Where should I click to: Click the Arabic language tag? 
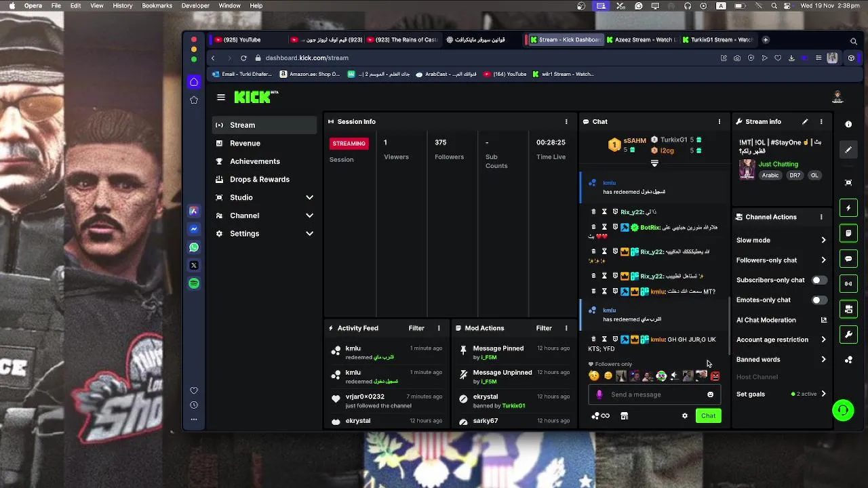point(770,176)
